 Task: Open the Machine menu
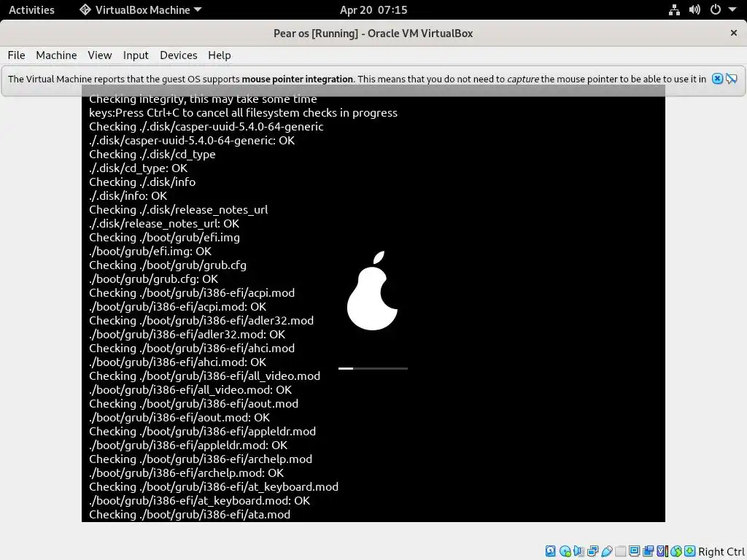[x=56, y=55]
